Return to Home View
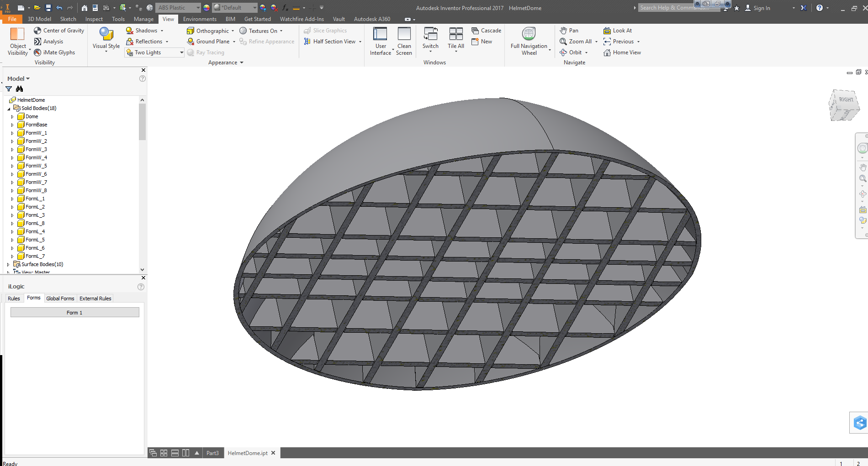 click(622, 52)
